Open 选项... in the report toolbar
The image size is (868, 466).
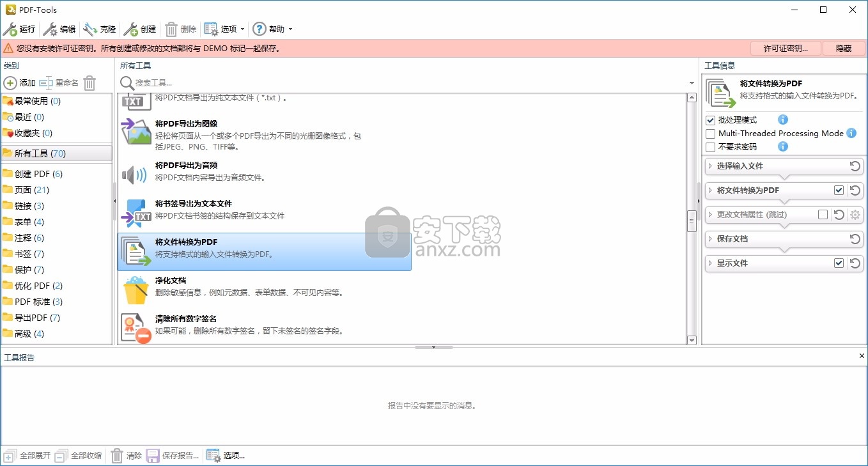(x=226, y=456)
